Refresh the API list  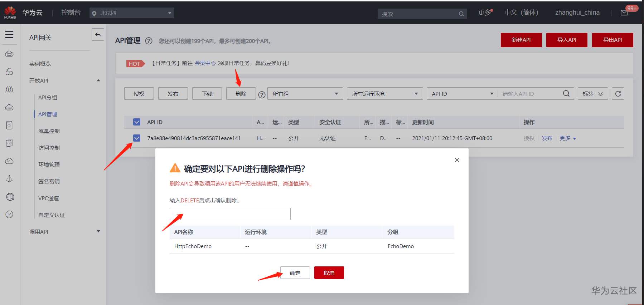(x=618, y=94)
